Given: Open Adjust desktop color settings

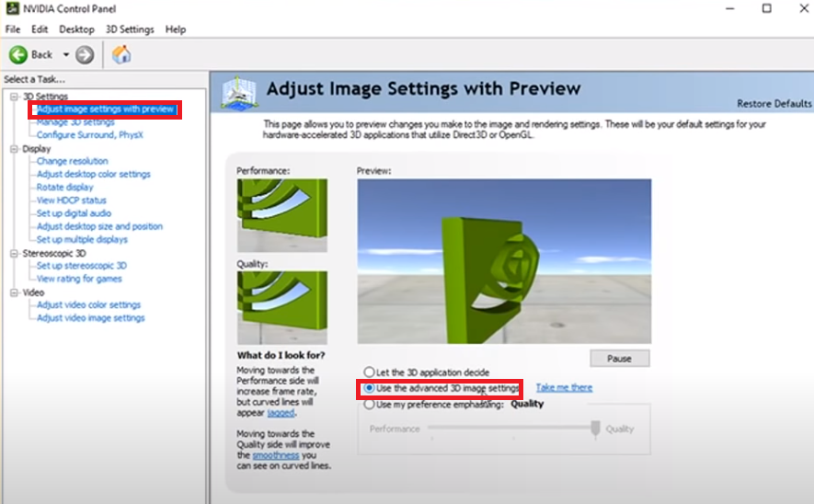Looking at the screenshot, I should [94, 174].
